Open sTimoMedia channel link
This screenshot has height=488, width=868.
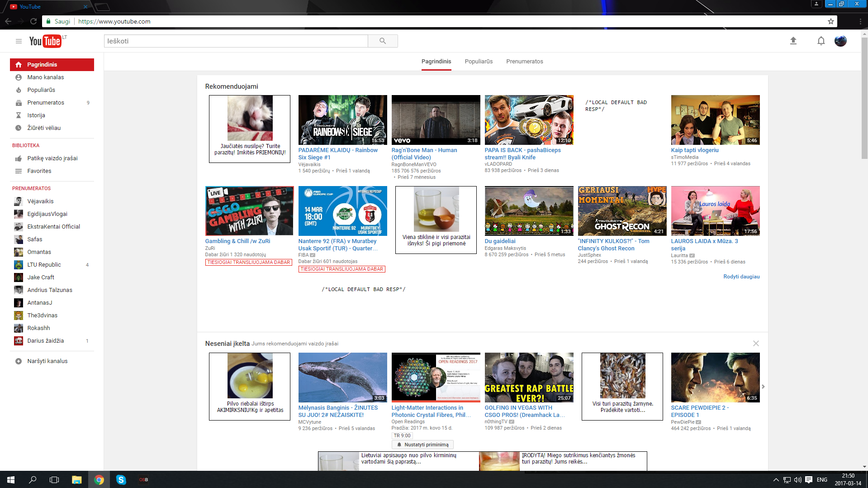[x=684, y=158]
